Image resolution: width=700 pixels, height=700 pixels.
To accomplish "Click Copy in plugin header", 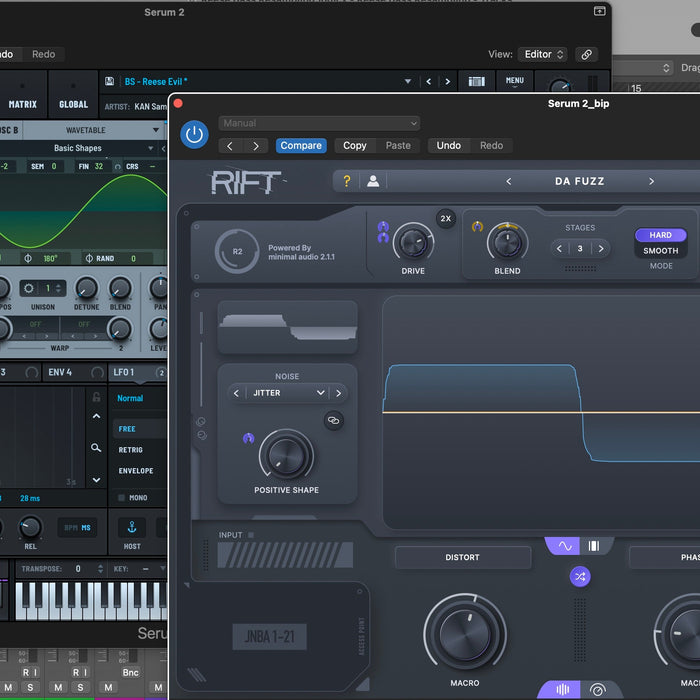I will 354,146.
